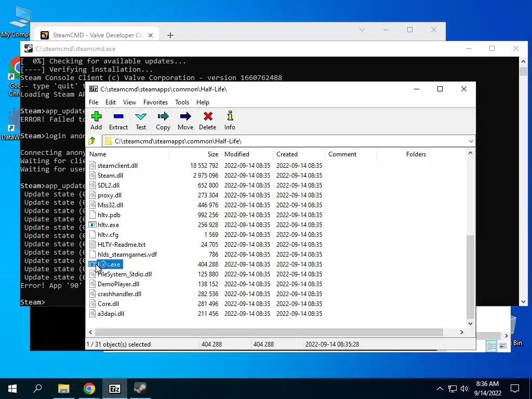Click the a3dapi.dll file icon
The height and width of the screenshot is (399, 532).
(x=92, y=313)
